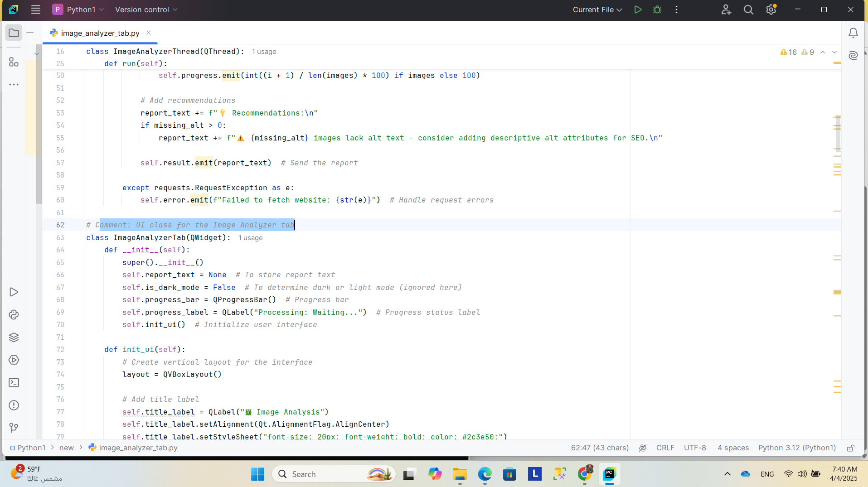Viewport: 868px width, 487px height.
Task: Open the Project tool window folder icon
Action: pos(14,33)
